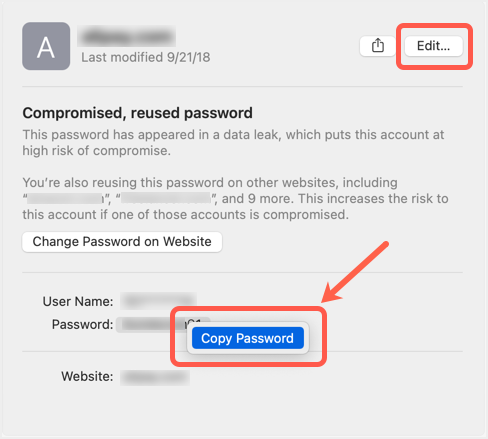
Task: Click the blurred Website address value
Action: pos(155,377)
